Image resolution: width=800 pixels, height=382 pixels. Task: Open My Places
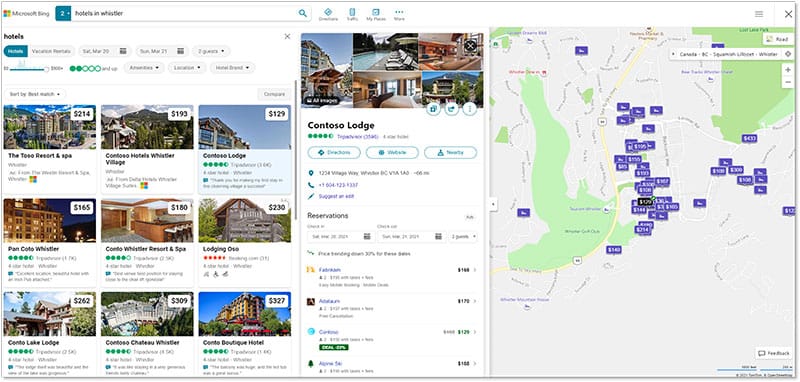376,14
